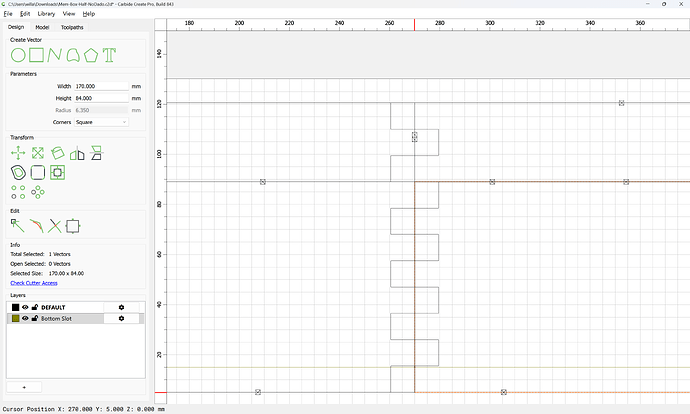This screenshot has height=414, width=690.
Task: Select the Circle vector tool
Action: point(18,55)
